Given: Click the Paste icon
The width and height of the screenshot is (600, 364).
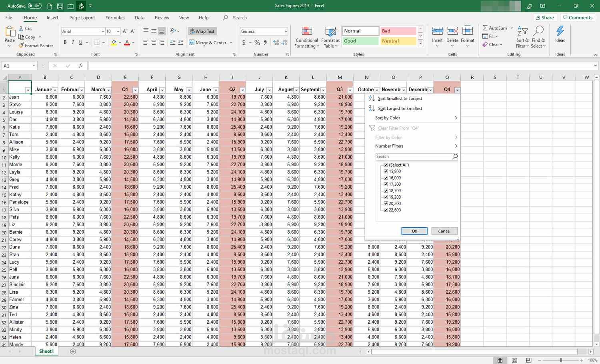Looking at the screenshot, I should pos(10,32).
